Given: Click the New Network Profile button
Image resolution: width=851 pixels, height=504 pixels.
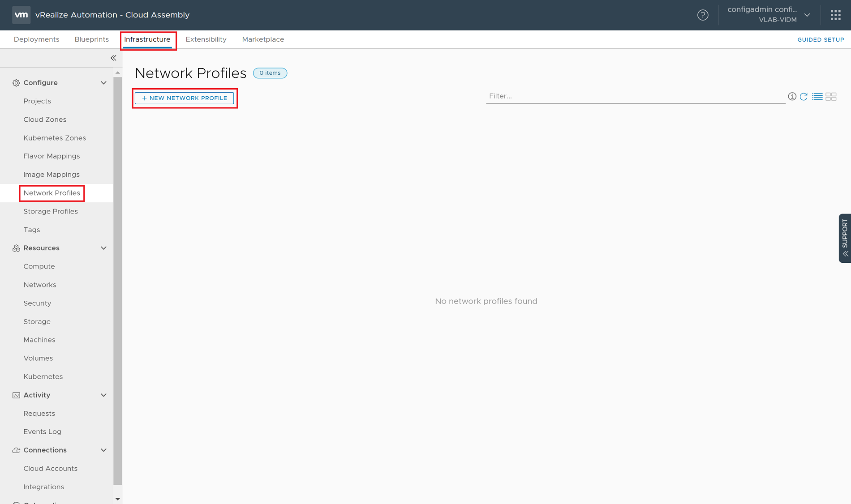Looking at the screenshot, I should click(185, 98).
